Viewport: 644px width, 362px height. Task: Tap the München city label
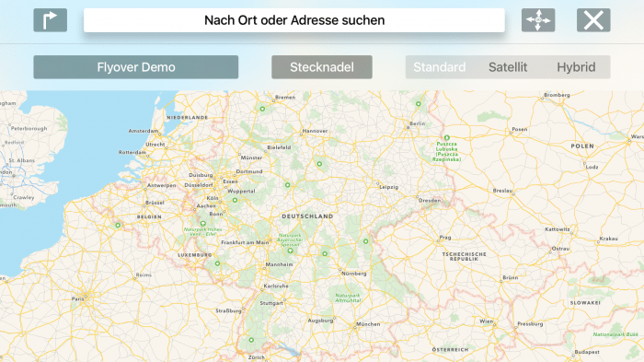tap(368, 324)
